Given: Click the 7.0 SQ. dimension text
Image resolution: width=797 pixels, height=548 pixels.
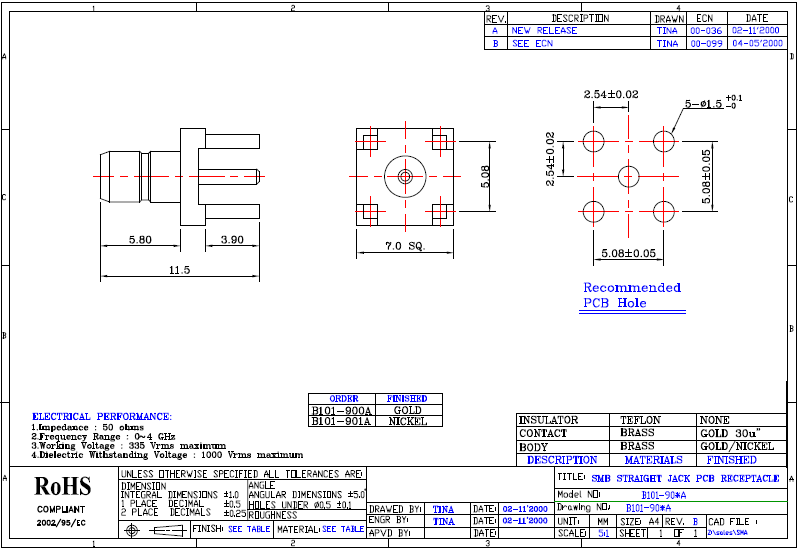Looking at the screenshot, I should [406, 245].
